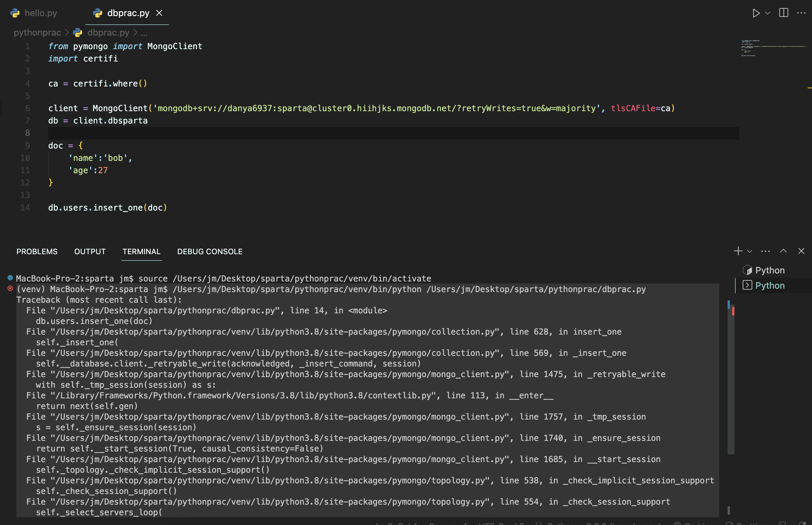Select the highlighted Python terminal entry
812x525 pixels.
tap(770, 286)
